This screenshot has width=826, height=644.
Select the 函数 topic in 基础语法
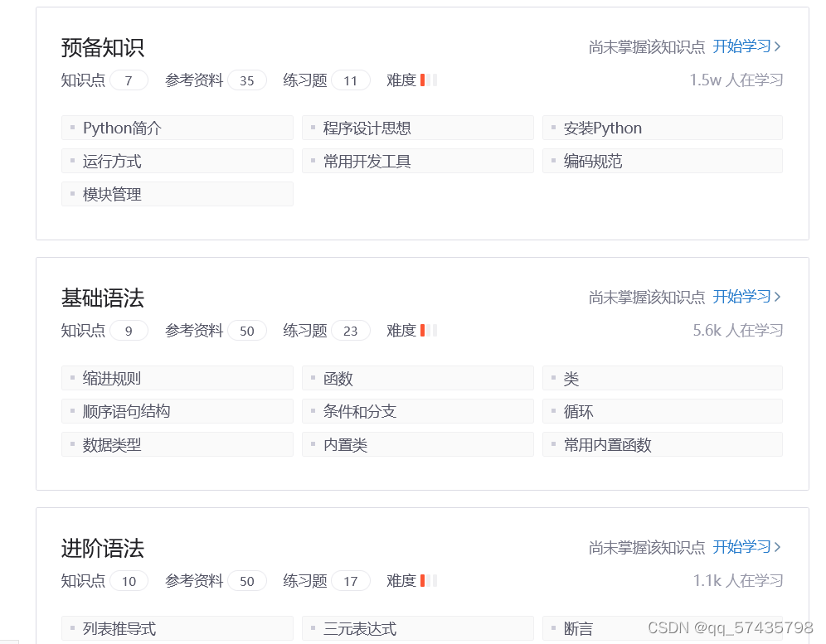click(x=417, y=378)
